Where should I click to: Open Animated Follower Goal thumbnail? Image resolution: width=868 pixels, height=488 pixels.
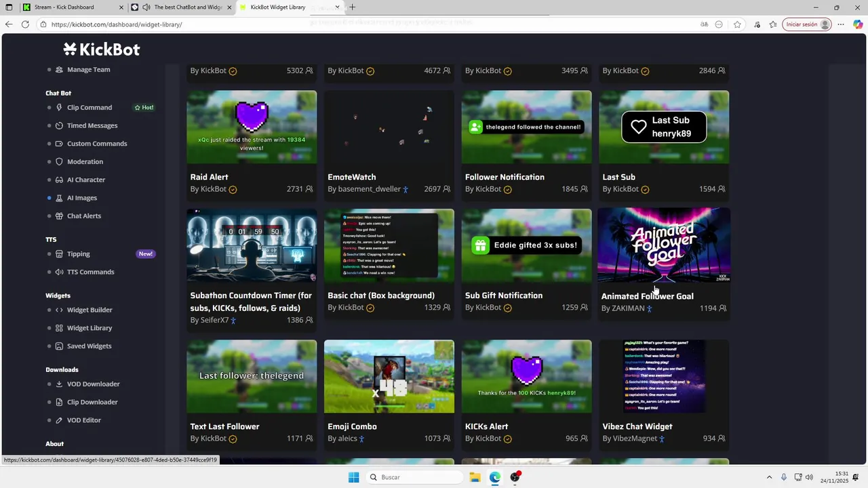pos(664,245)
